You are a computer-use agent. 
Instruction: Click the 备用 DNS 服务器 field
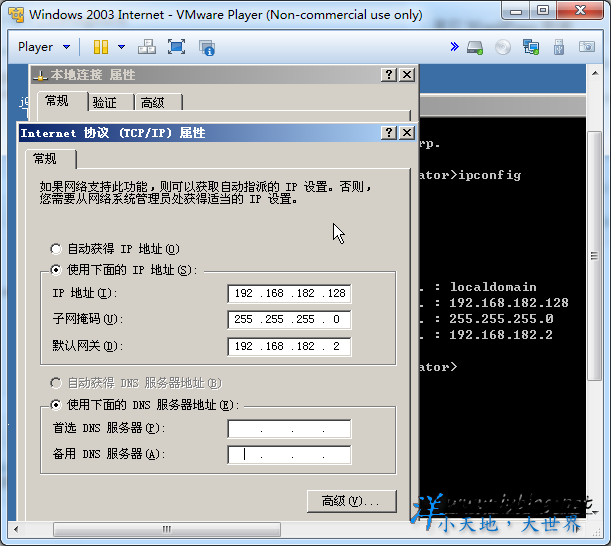pos(289,455)
